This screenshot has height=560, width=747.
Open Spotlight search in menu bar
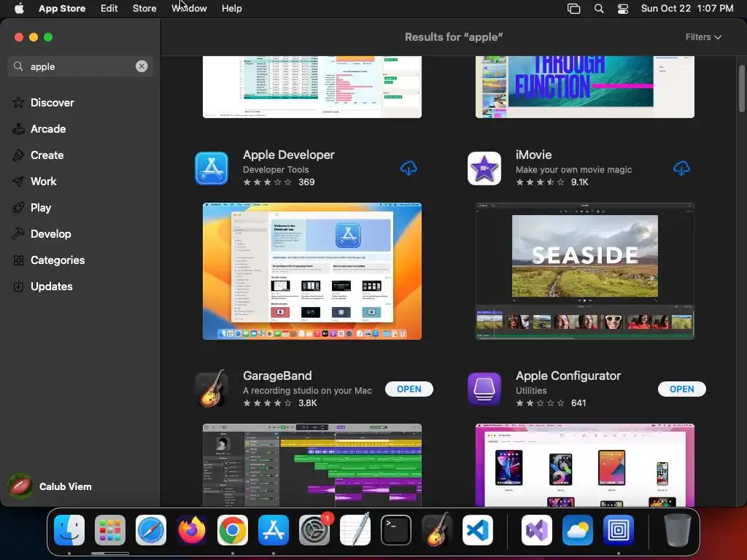click(x=599, y=9)
